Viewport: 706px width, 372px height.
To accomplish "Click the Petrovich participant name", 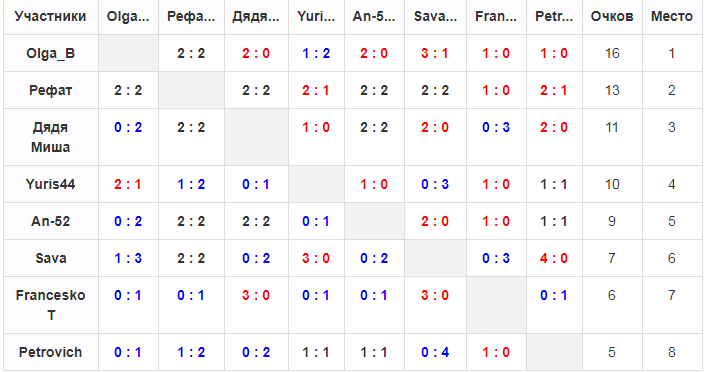I will coord(50,352).
